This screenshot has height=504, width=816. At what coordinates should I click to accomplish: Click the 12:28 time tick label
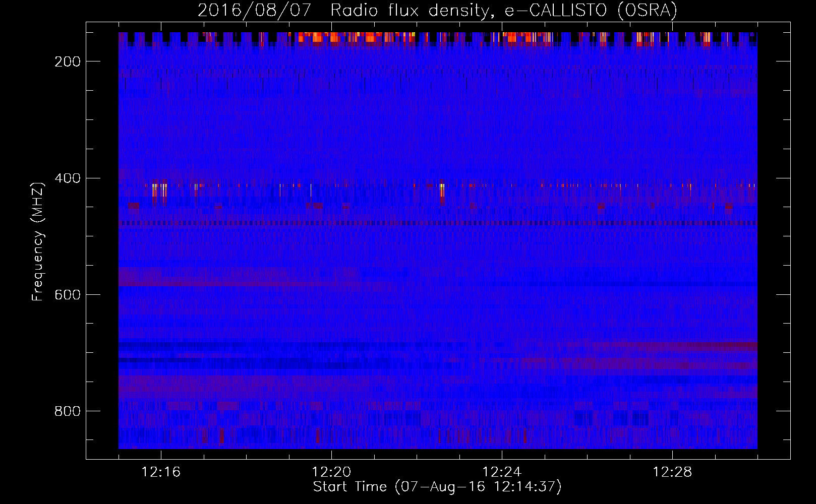[672, 472]
